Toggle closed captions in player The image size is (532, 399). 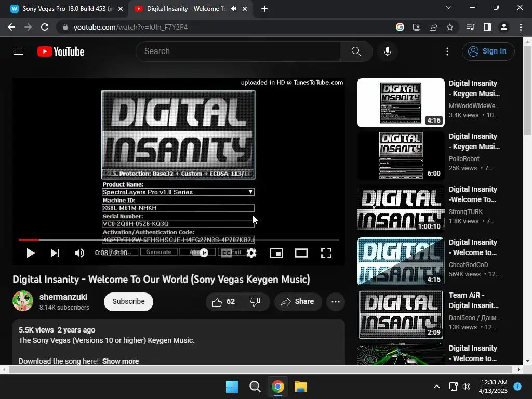pyautogui.click(x=227, y=253)
